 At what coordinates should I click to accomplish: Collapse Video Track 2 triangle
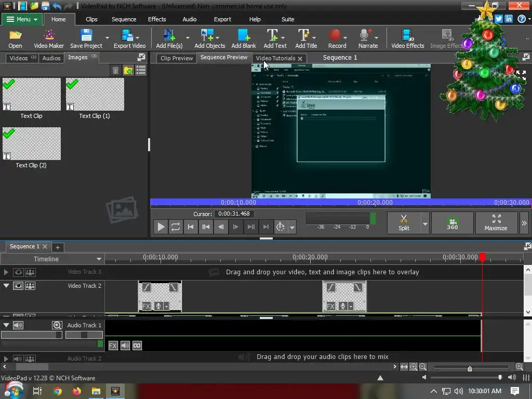click(6, 286)
